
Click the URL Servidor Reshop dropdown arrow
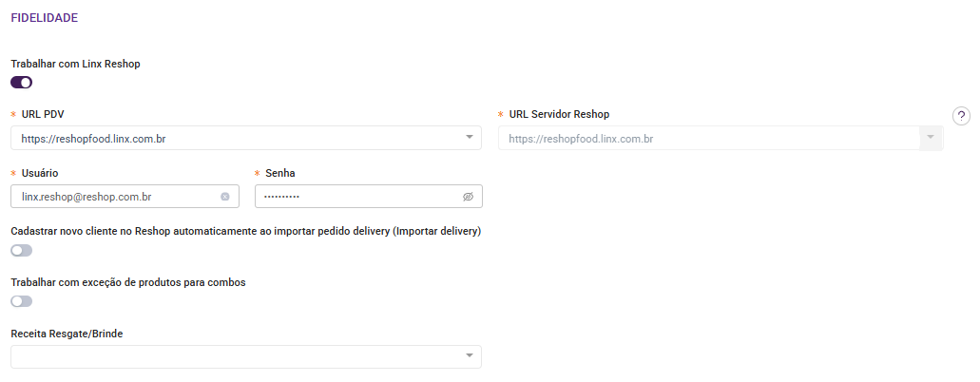[x=930, y=138]
